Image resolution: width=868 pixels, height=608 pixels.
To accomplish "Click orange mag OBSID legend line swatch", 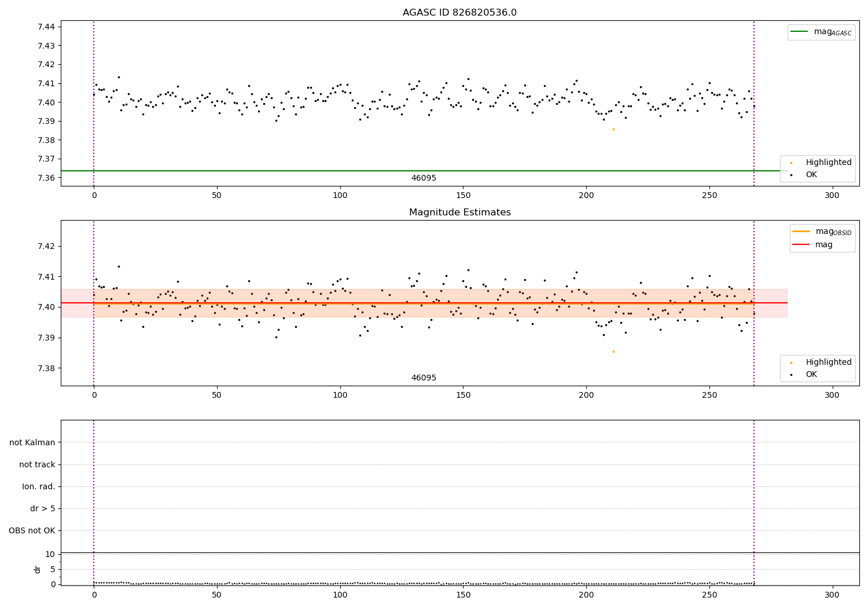I will coord(801,232).
